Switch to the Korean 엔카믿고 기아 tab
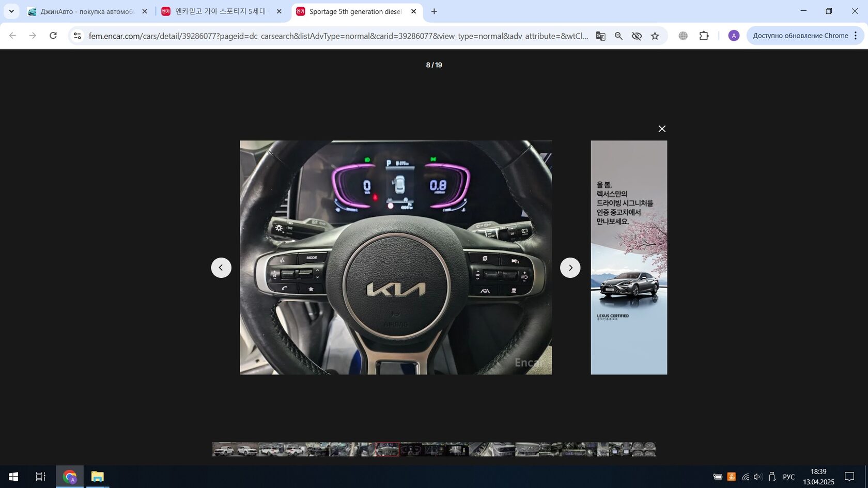This screenshot has height=488, width=868. [x=222, y=11]
